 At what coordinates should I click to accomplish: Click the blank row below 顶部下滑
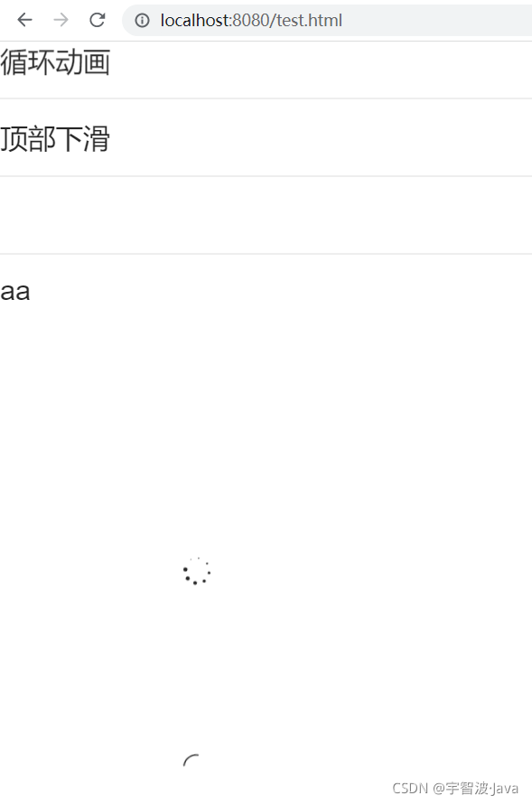point(266,215)
